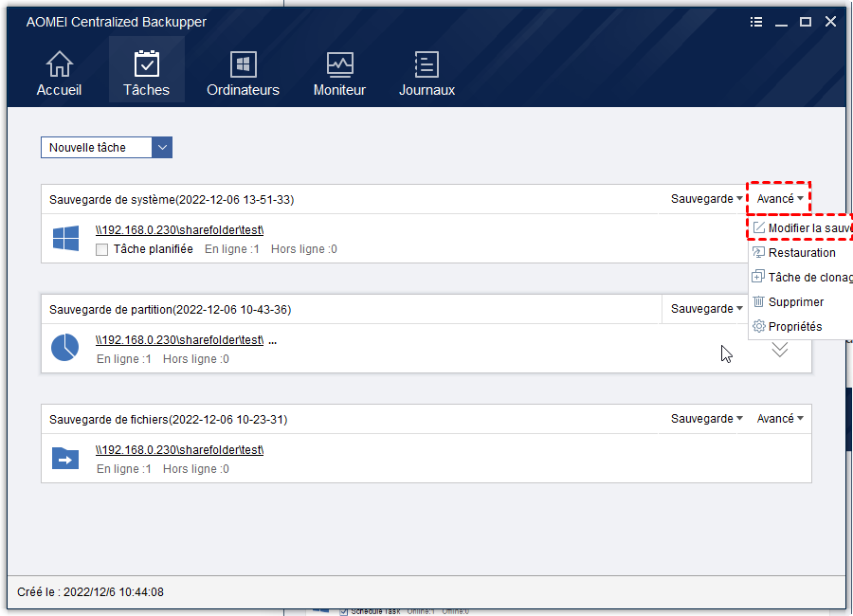Click the Restauration menu icon
853x616 pixels.
click(758, 252)
